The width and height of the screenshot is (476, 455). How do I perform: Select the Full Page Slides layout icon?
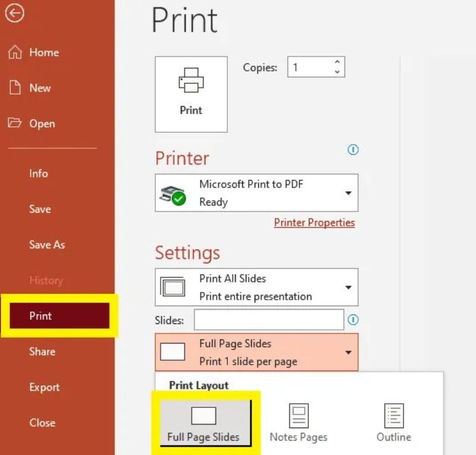pos(205,414)
